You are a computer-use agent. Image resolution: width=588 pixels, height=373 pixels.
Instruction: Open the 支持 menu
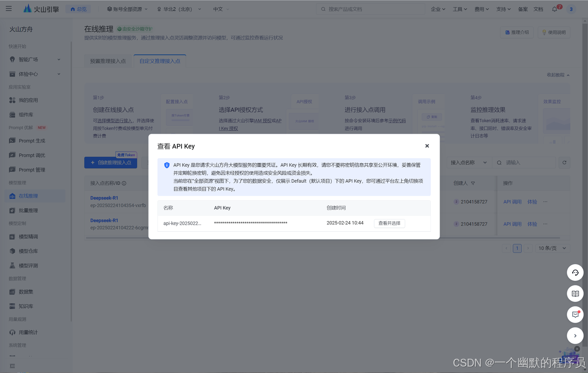point(503,9)
